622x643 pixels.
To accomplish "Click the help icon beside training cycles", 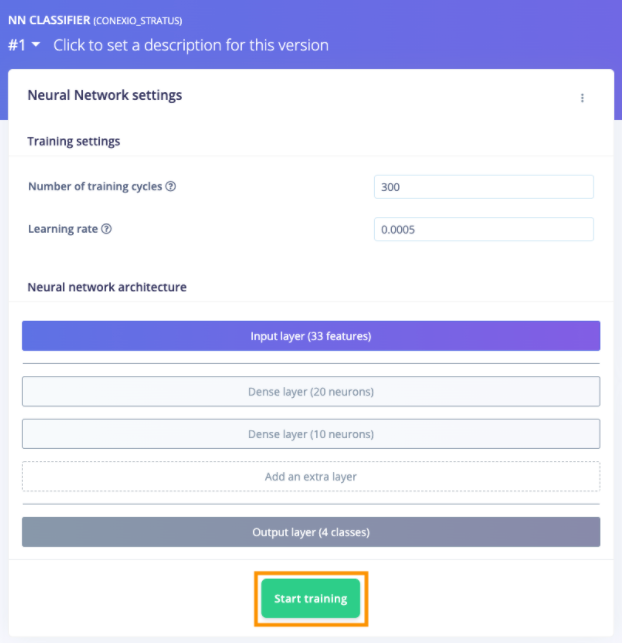I will tap(171, 187).
